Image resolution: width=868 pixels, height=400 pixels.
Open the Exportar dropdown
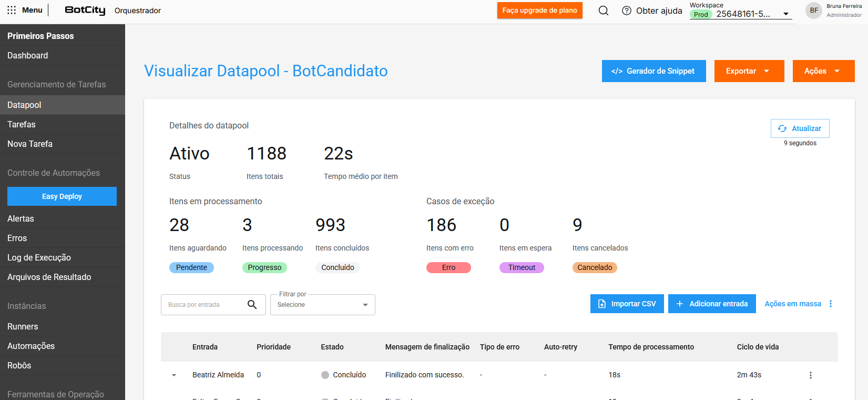pos(749,71)
